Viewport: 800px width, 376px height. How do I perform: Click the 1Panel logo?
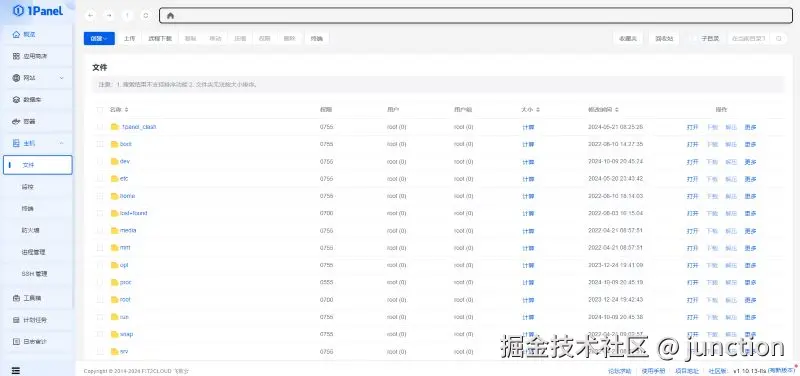tap(38, 10)
